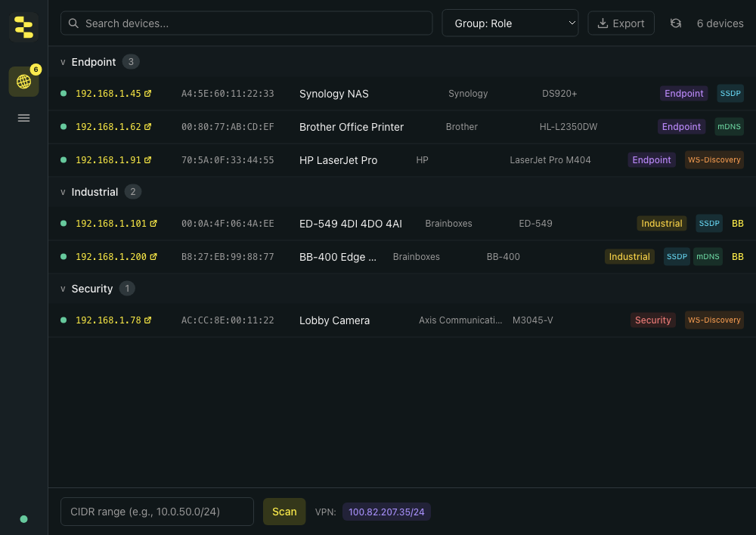The width and height of the screenshot is (756, 535).
Task: Select the HP LaserJet Pro name
Action: pos(338,160)
